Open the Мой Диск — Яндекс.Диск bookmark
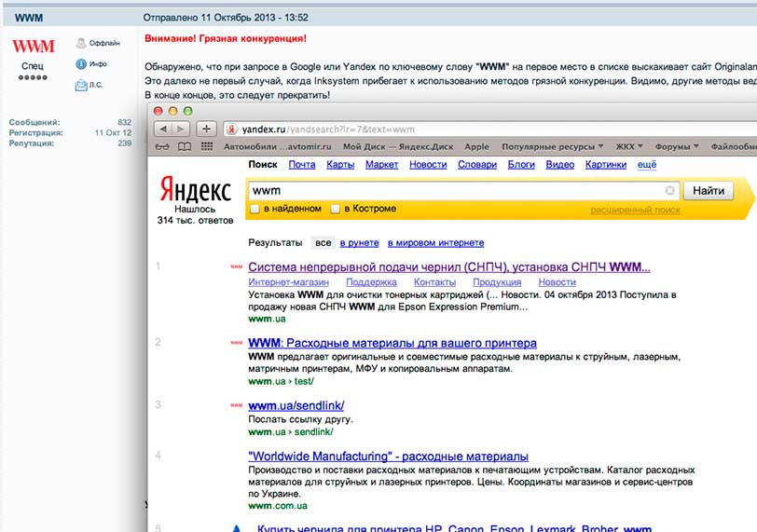The height and width of the screenshot is (532, 757). point(398,146)
